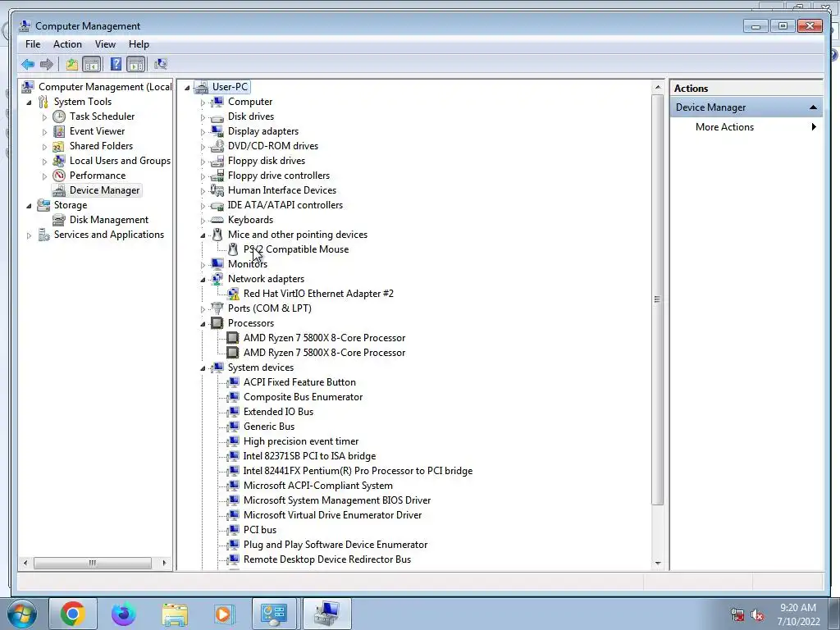The image size is (840, 630).
Task: Click the Task Scheduler clock icon
Action: click(x=59, y=116)
